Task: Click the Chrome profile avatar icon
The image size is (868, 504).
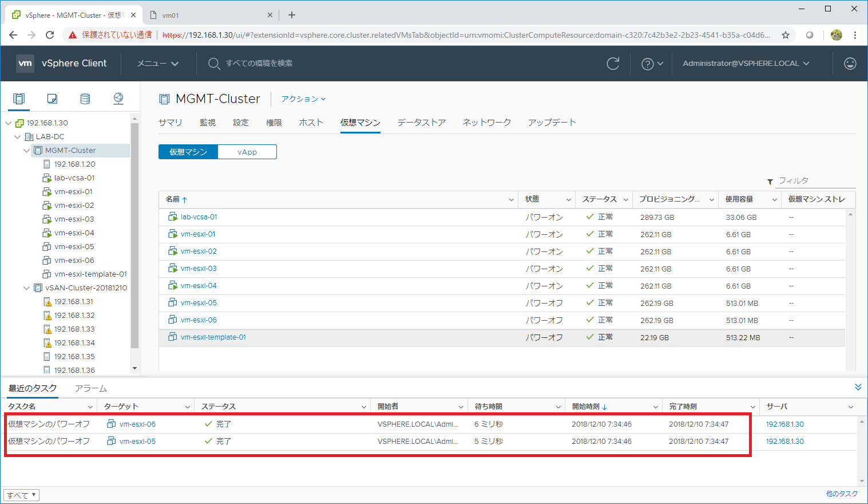Action: [x=837, y=35]
